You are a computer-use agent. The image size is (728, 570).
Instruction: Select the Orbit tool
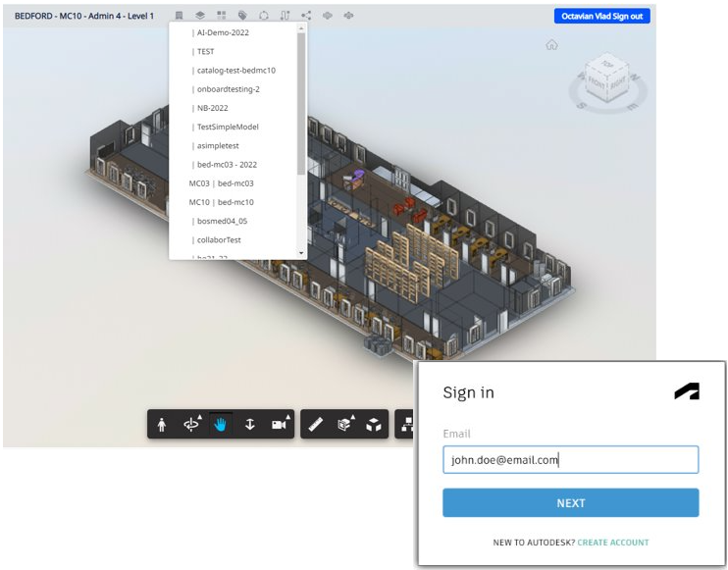190,424
